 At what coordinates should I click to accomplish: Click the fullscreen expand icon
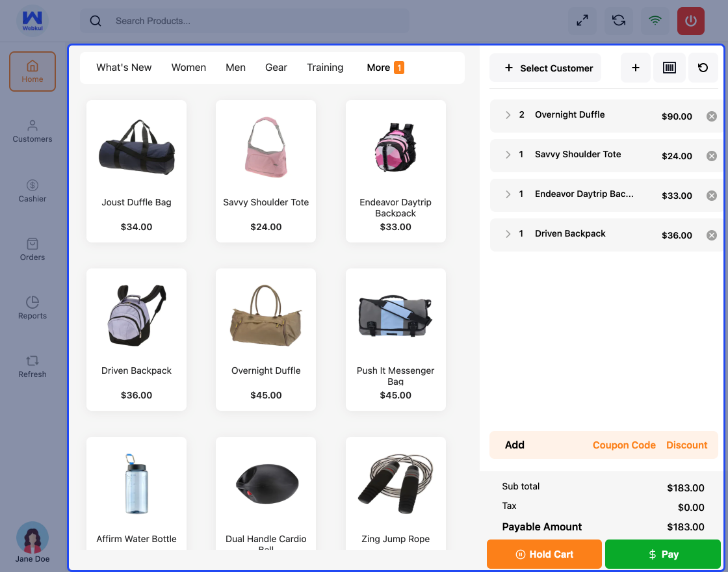click(582, 21)
